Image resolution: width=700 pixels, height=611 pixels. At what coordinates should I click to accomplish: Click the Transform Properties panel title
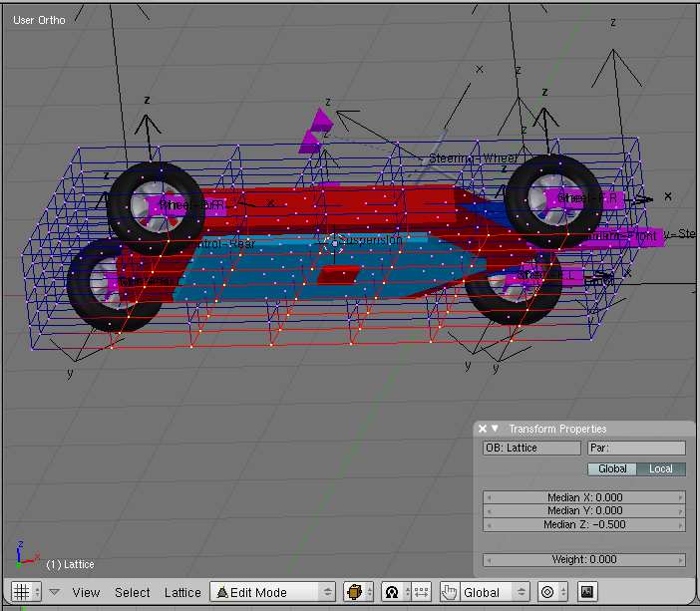click(557, 429)
